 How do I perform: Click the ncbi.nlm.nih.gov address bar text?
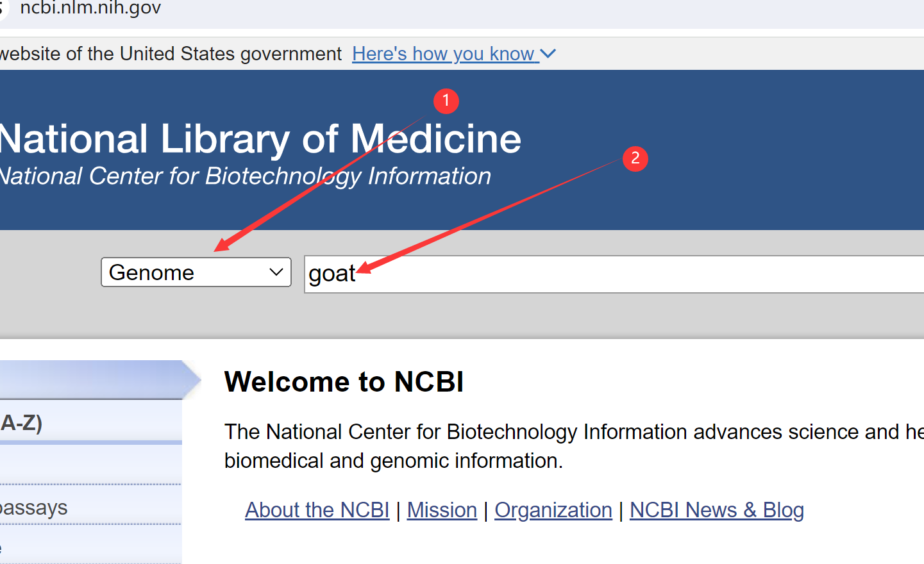90,8
